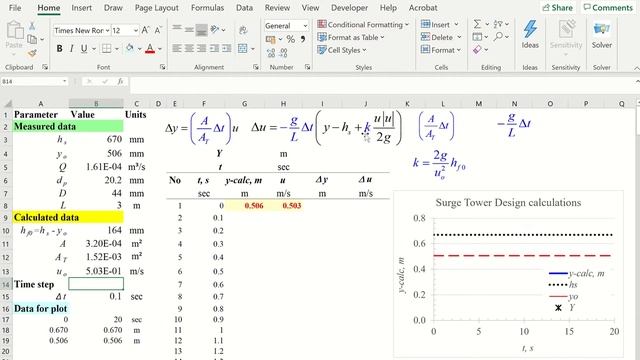Toggle Underline formatting
Image resolution: width=640 pixels, height=360 pixels.
click(x=84, y=49)
